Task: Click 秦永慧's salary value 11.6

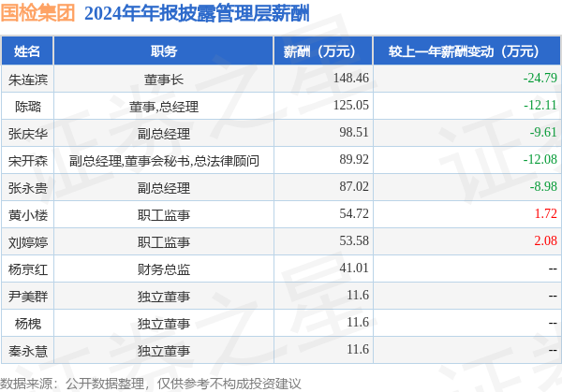Action: (358, 349)
